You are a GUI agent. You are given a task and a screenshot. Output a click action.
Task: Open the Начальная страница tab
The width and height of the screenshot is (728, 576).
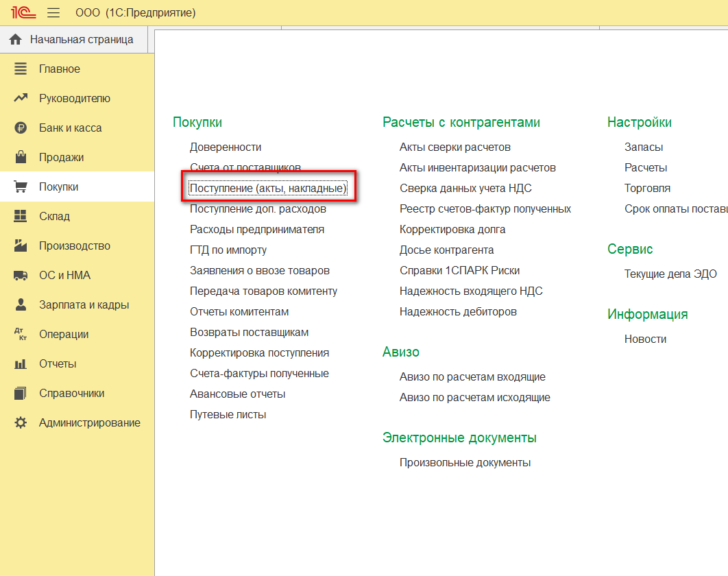point(81,40)
